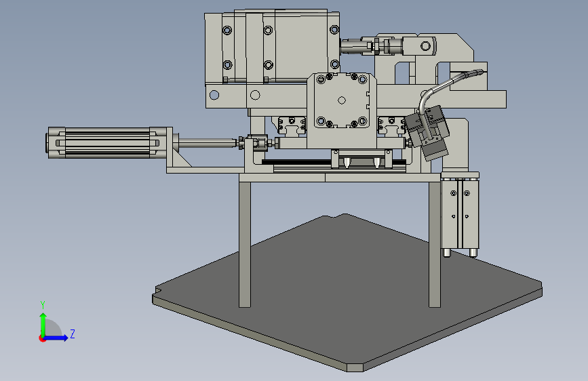Viewport: 588px width, 381px height.
Task: Select the vertical twin-rod cylinder at right
Action: (460, 214)
